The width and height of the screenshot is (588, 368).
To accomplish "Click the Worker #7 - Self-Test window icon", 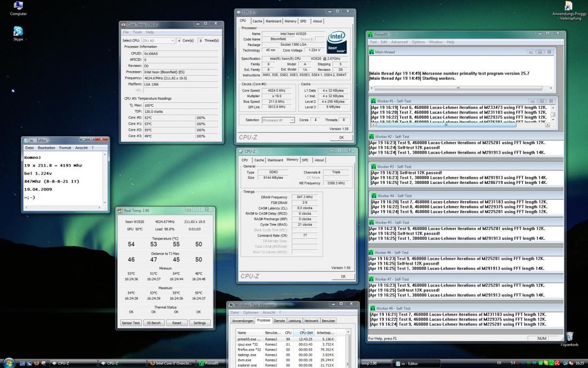I will [372, 279].
